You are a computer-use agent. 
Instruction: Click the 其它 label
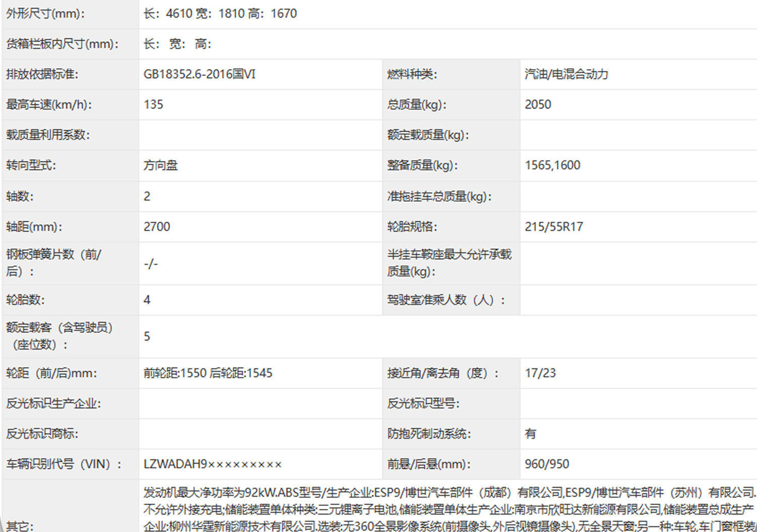click(20, 526)
